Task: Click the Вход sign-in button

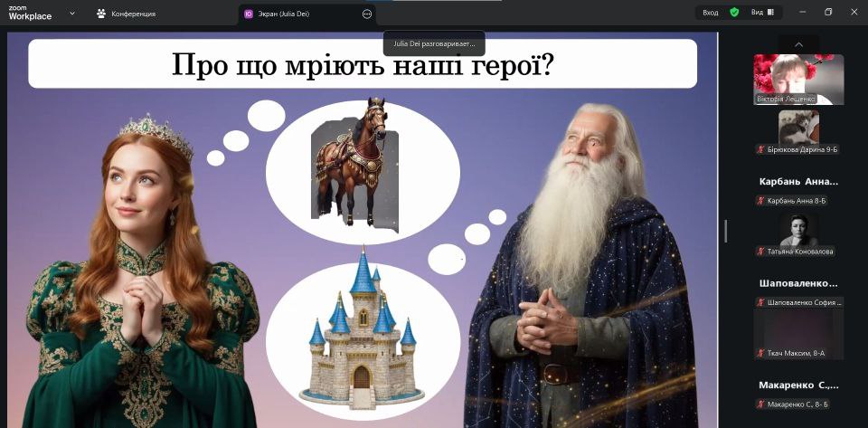Action: click(x=711, y=13)
